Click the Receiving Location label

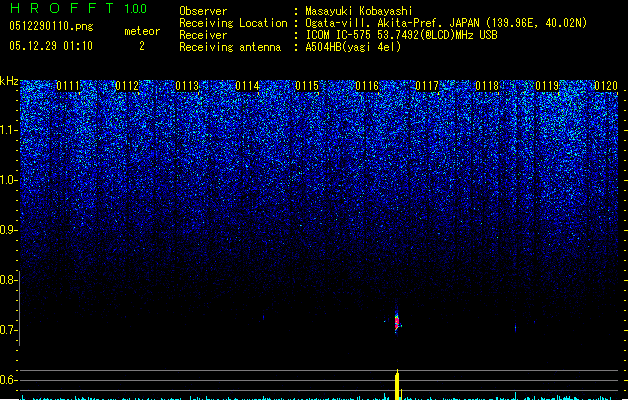(233, 23)
